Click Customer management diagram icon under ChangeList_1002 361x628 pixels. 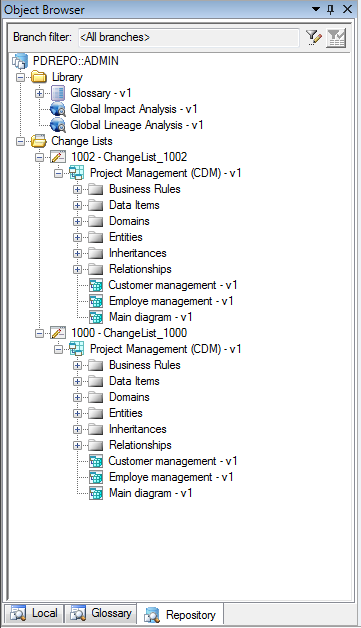(96, 285)
